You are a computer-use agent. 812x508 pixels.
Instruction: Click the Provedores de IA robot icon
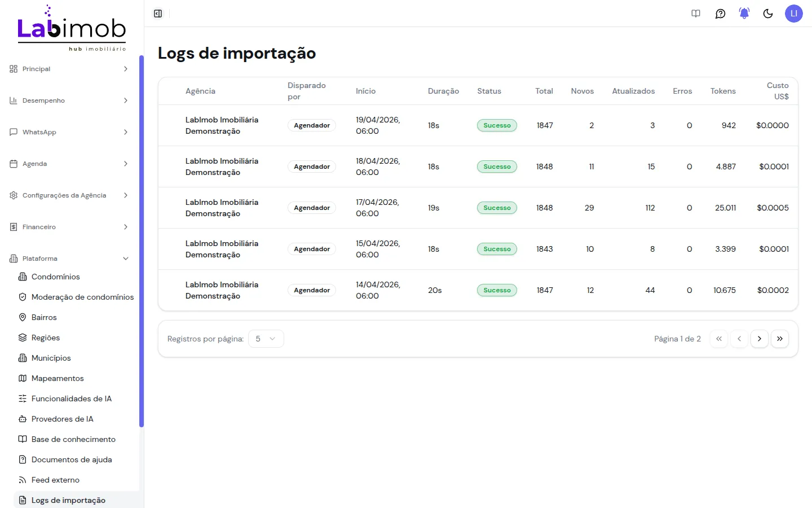(23, 419)
